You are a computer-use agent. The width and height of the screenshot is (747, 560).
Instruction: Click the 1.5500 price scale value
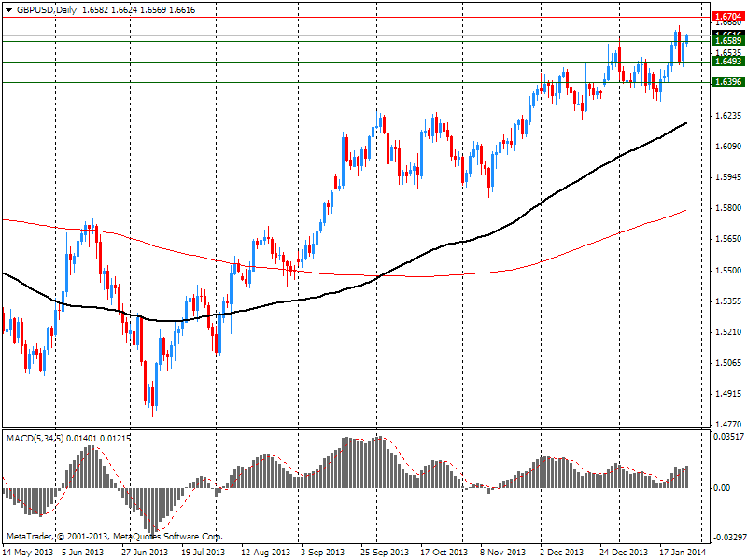click(x=726, y=271)
